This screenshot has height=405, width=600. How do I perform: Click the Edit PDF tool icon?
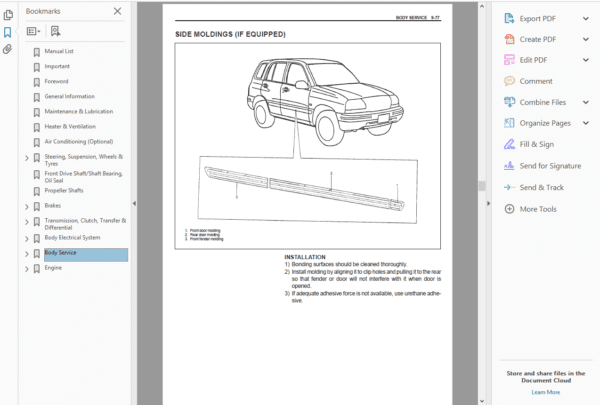[509, 60]
